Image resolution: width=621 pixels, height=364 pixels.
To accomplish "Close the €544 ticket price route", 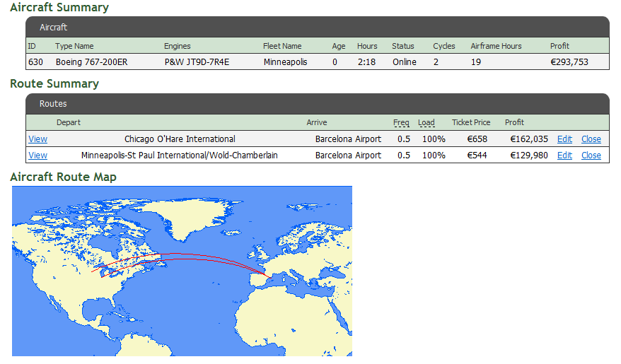I will (x=591, y=155).
